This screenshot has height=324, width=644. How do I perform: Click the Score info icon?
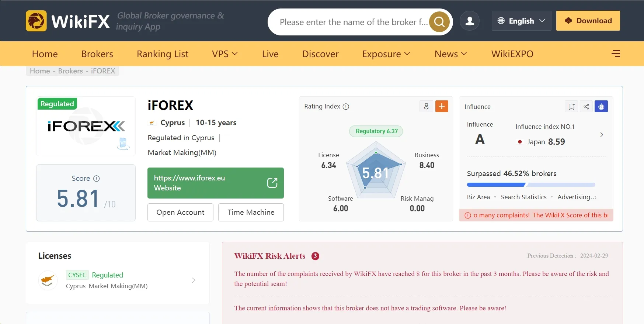point(97,179)
